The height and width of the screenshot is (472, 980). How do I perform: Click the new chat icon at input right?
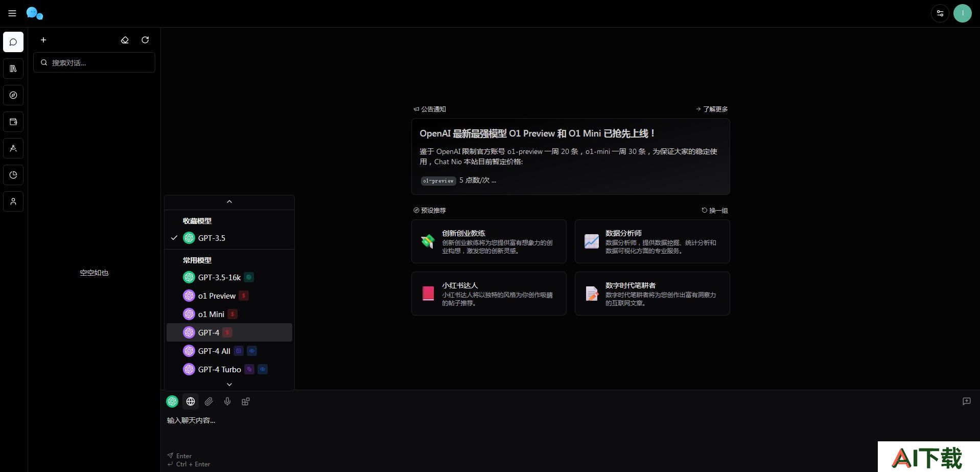(967, 401)
